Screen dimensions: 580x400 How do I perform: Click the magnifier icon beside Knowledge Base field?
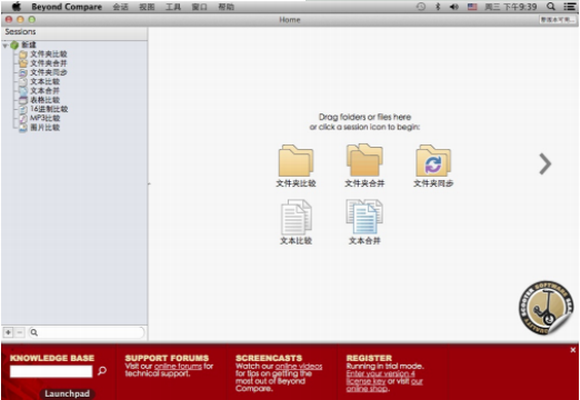(102, 370)
